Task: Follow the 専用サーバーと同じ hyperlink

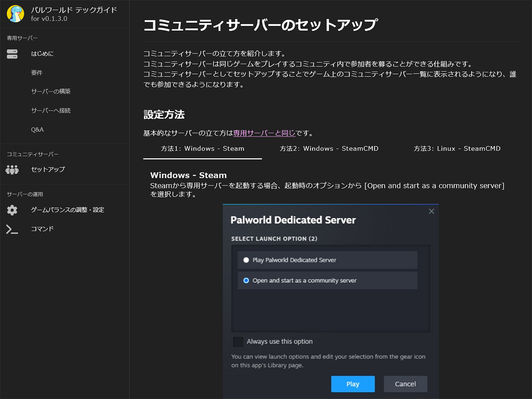Action: (264, 133)
